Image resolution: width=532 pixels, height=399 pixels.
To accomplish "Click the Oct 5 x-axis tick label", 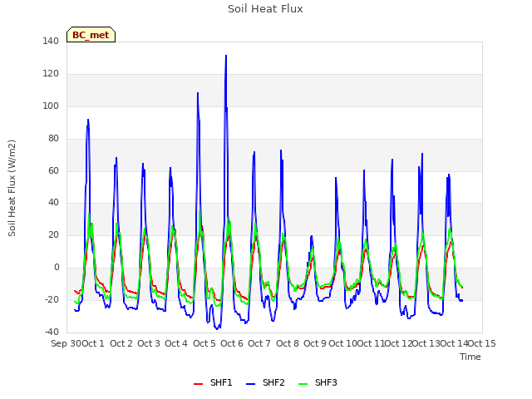I will 204,343.
